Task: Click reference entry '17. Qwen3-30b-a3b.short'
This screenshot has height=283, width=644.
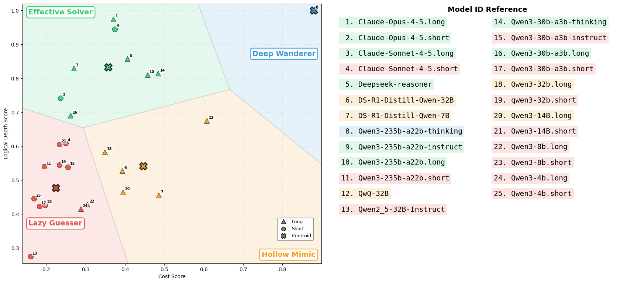Action: [544, 69]
